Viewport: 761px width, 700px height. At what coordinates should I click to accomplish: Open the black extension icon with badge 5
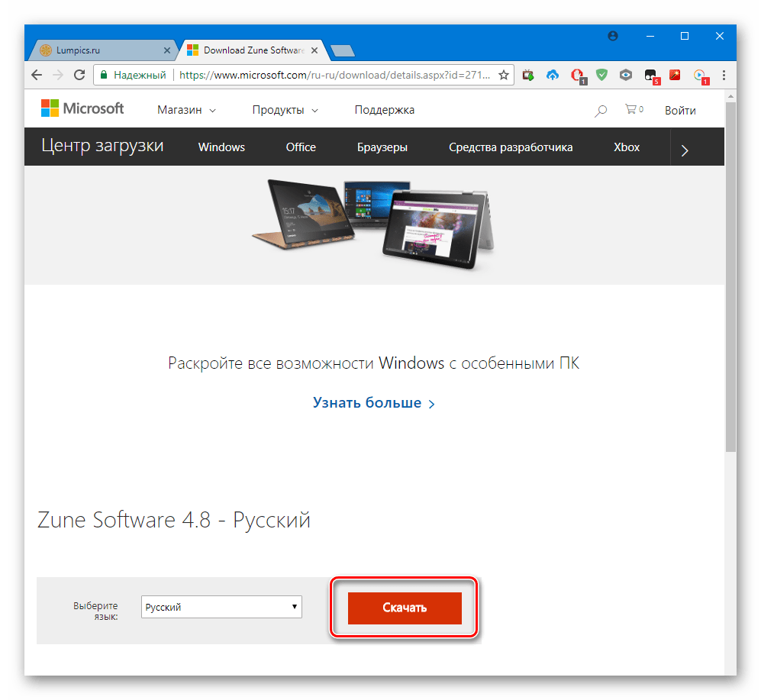coord(651,76)
